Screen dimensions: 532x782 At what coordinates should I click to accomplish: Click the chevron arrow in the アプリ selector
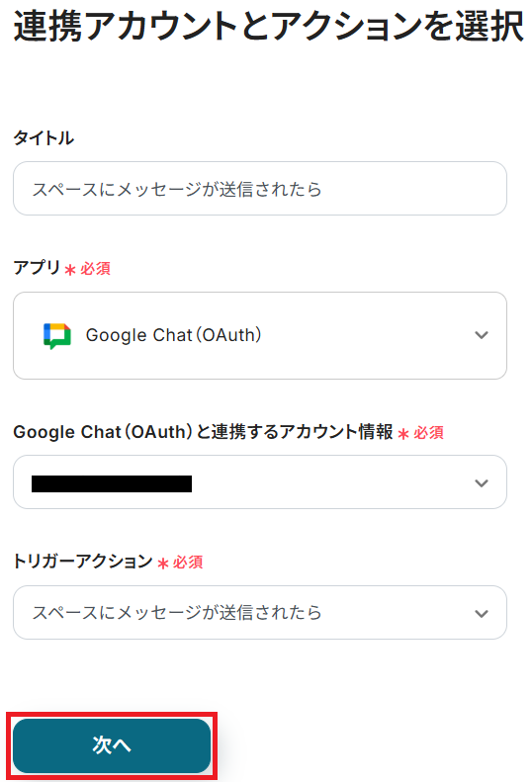[482, 335]
